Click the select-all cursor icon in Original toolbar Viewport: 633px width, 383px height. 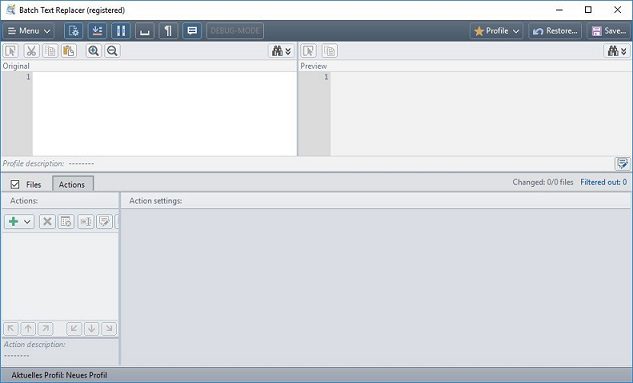click(11, 51)
